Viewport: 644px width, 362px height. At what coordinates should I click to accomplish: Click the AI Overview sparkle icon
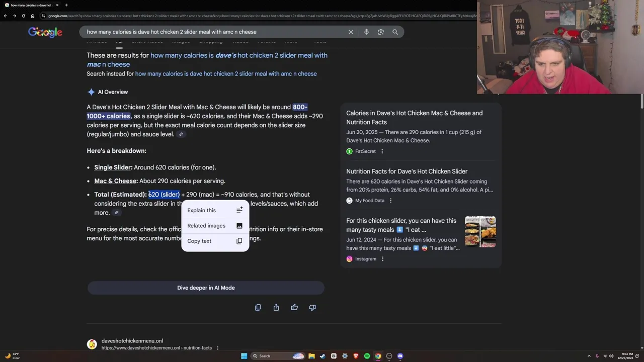click(91, 92)
